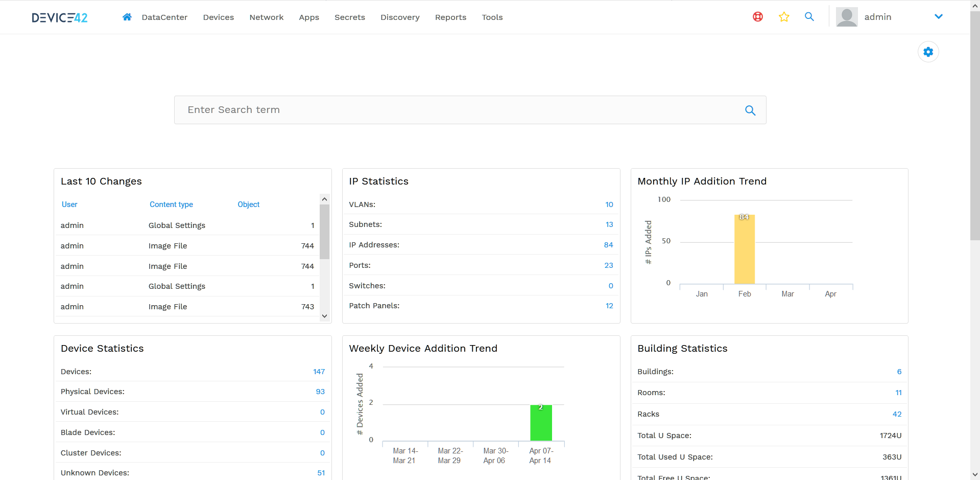Open Racks count 42
The height and width of the screenshot is (480, 980).
pyautogui.click(x=897, y=414)
